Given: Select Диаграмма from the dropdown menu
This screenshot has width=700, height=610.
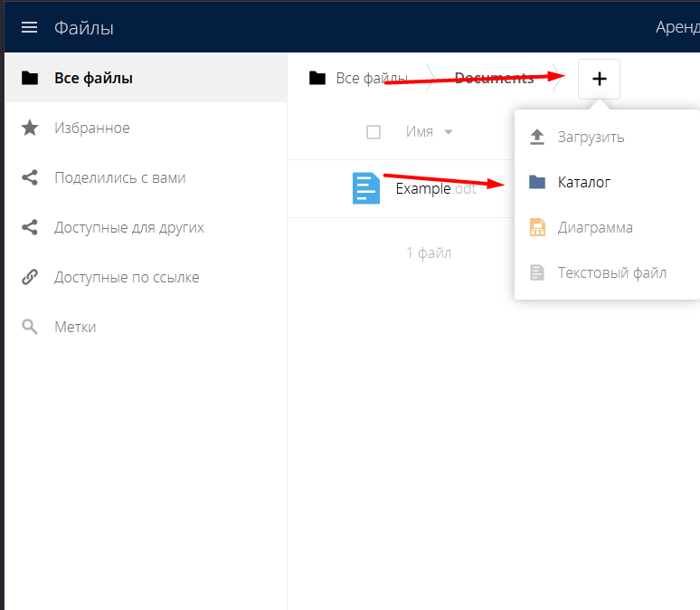Looking at the screenshot, I should 594,228.
